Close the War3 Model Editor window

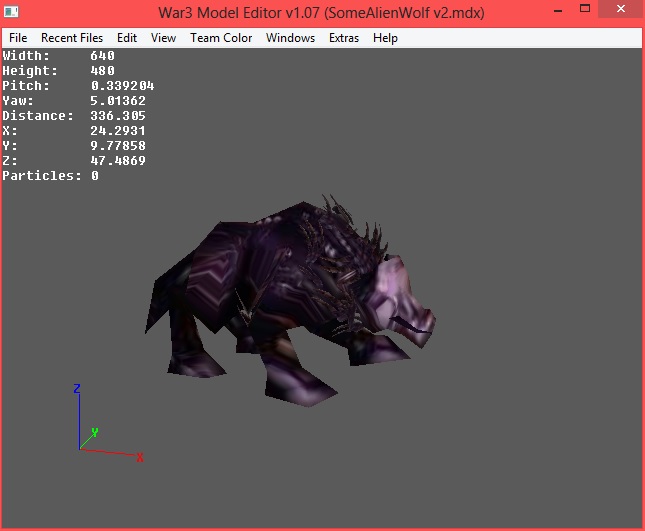621,9
